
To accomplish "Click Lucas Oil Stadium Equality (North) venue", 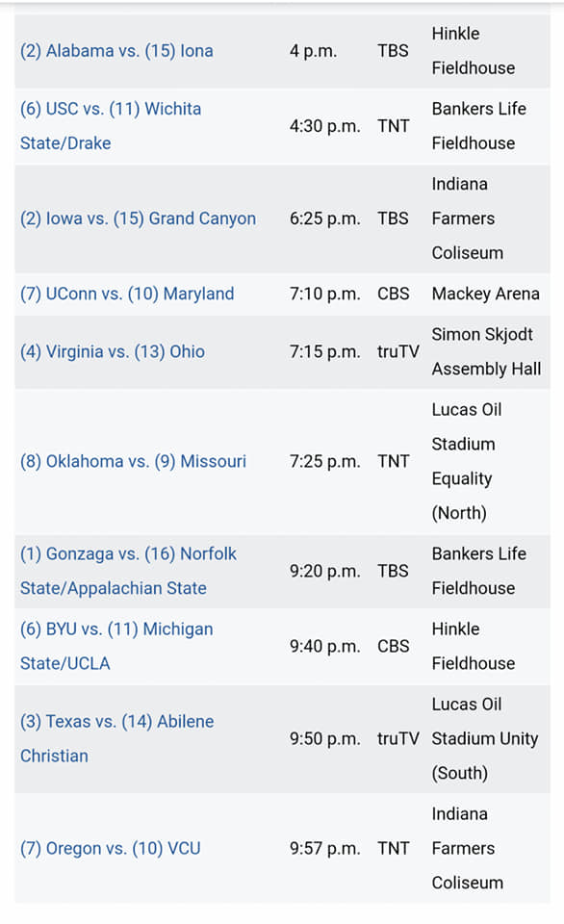I will 467,461.
